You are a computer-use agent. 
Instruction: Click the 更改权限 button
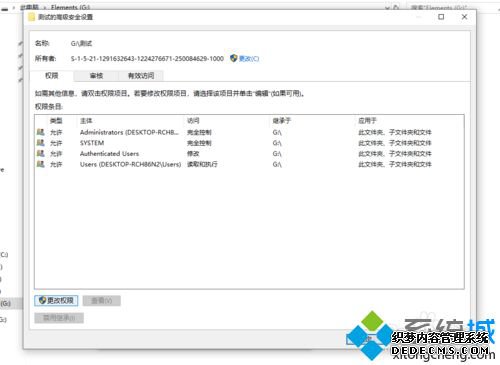[56, 300]
